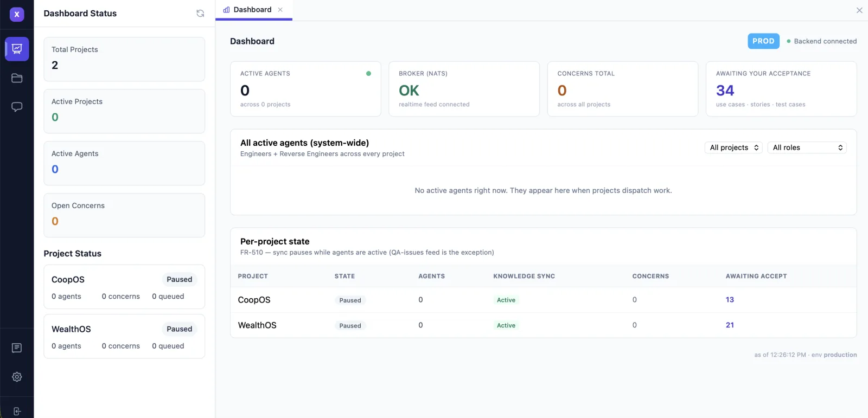Viewport: 868px width, 418px height.
Task: Click CoopOS in the per-project table
Action: coord(254,300)
